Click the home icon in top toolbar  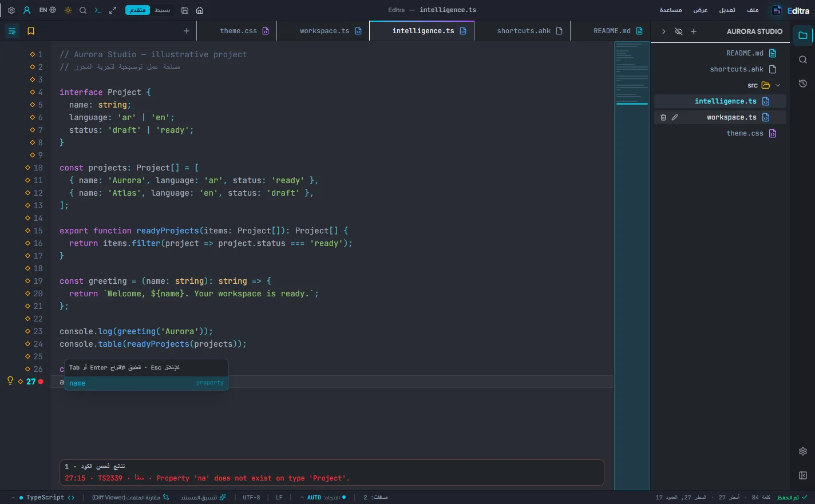point(200,10)
